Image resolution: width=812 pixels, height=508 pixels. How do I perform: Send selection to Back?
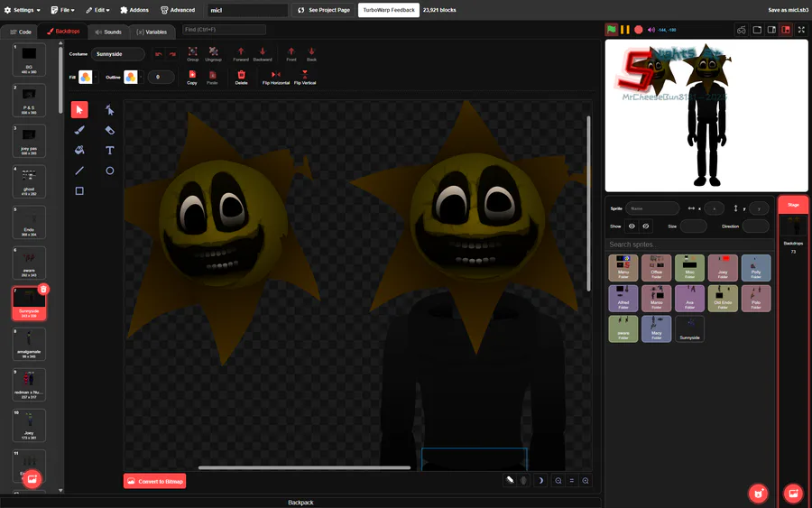point(311,54)
